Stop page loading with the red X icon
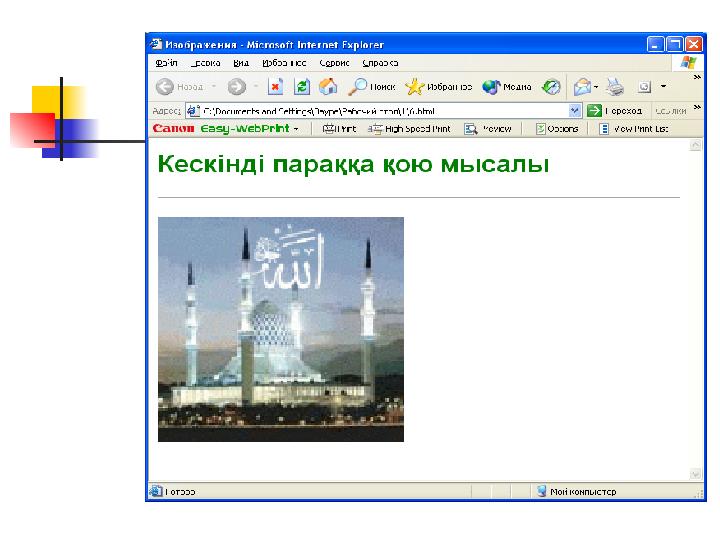 [x=275, y=86]
